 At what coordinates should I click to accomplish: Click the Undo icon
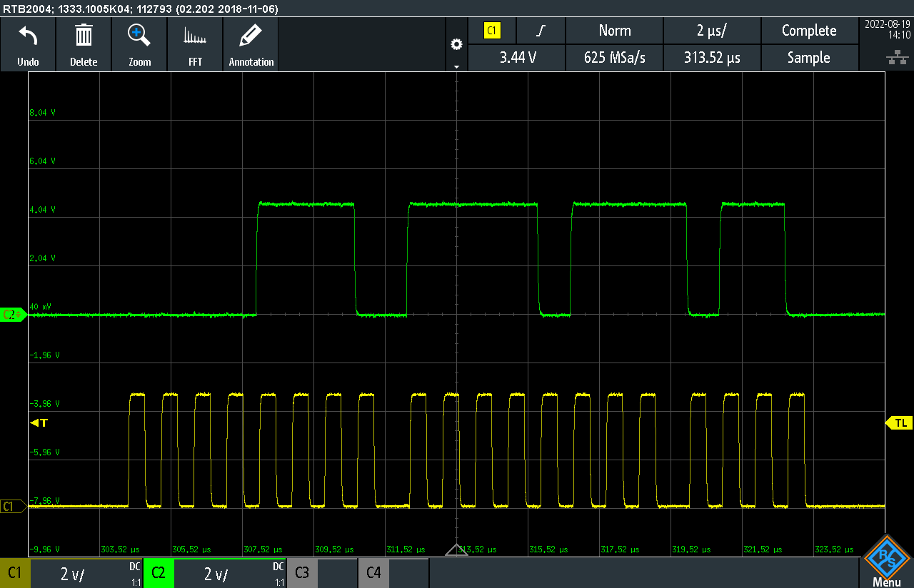pyautogui.click(x=28, y=36)
